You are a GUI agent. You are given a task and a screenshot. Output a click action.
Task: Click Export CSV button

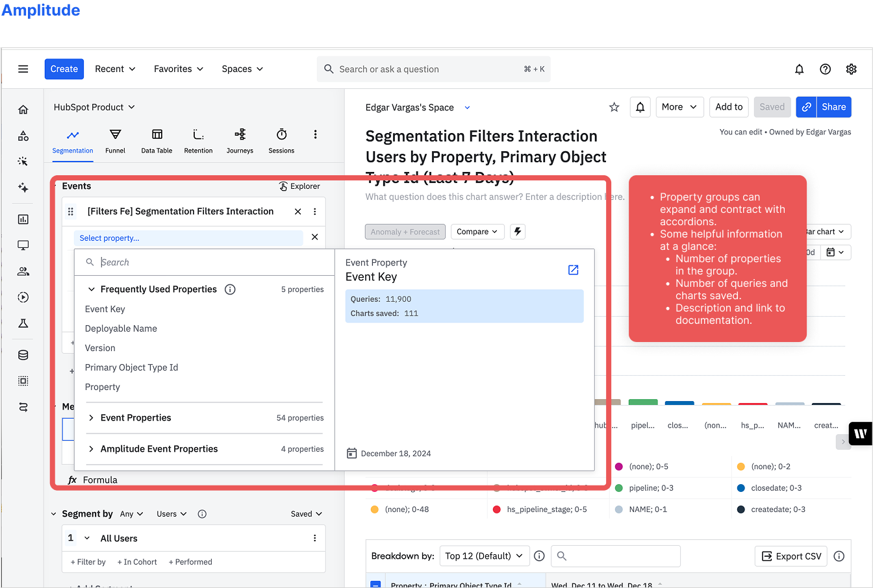(791, 556)
